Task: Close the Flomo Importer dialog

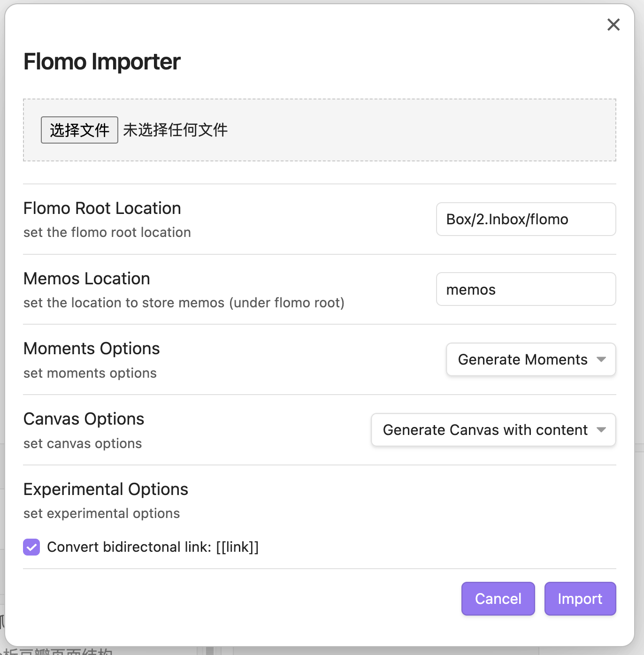Action: pyautogui.click(x=613, y=25)
